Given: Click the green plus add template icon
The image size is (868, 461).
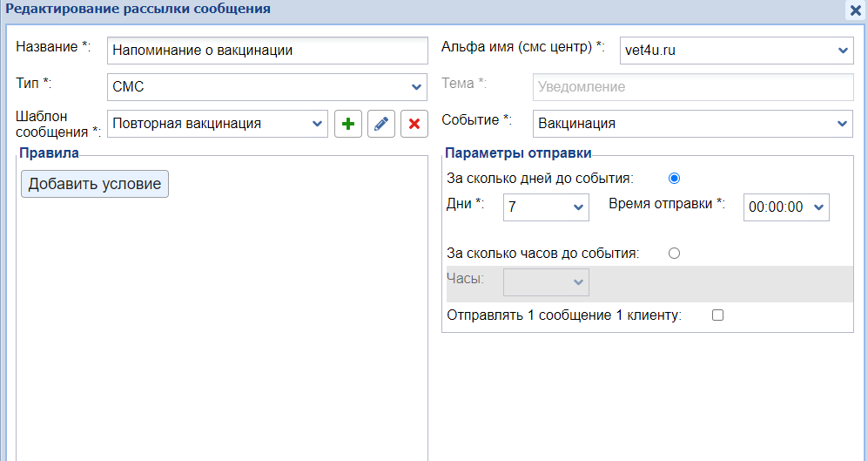Looking at the screenshot, I should point(348,124).
